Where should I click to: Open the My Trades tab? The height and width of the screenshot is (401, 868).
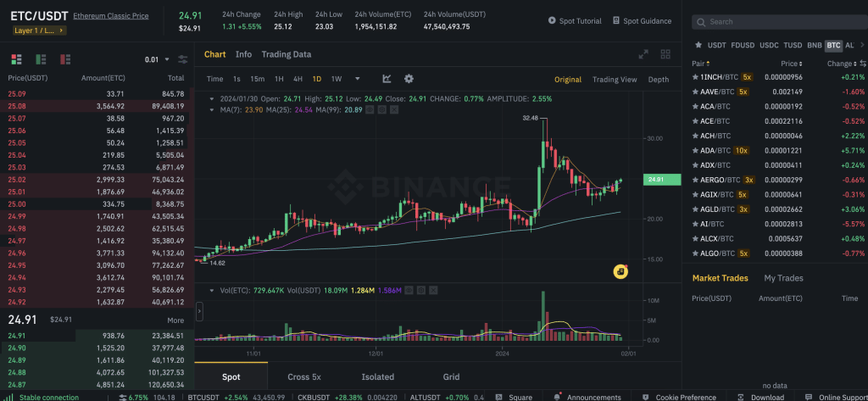[x=783, y=278]
